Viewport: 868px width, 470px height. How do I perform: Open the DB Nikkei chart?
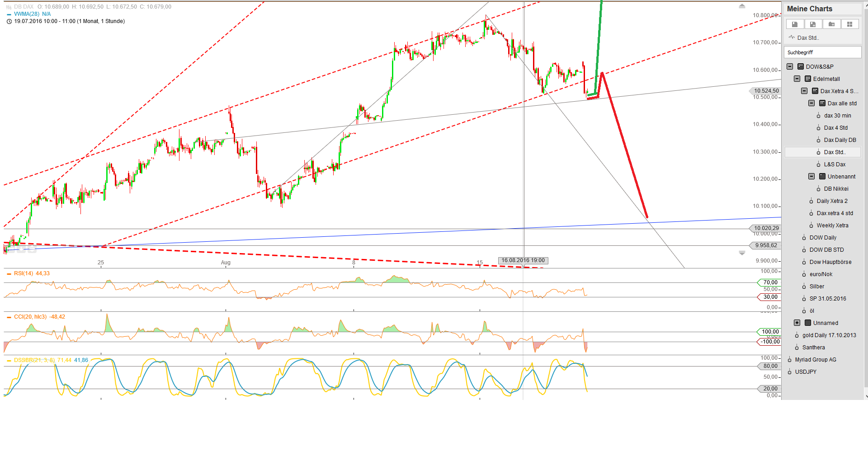coord(836,189)
